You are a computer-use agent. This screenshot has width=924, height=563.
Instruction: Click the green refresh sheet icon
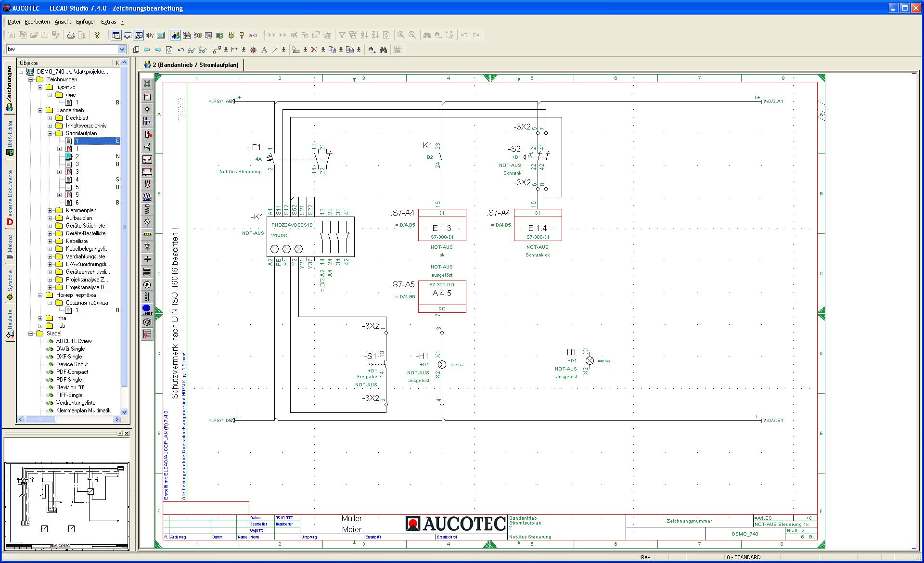pyautogui.click(x=169, y=50)
